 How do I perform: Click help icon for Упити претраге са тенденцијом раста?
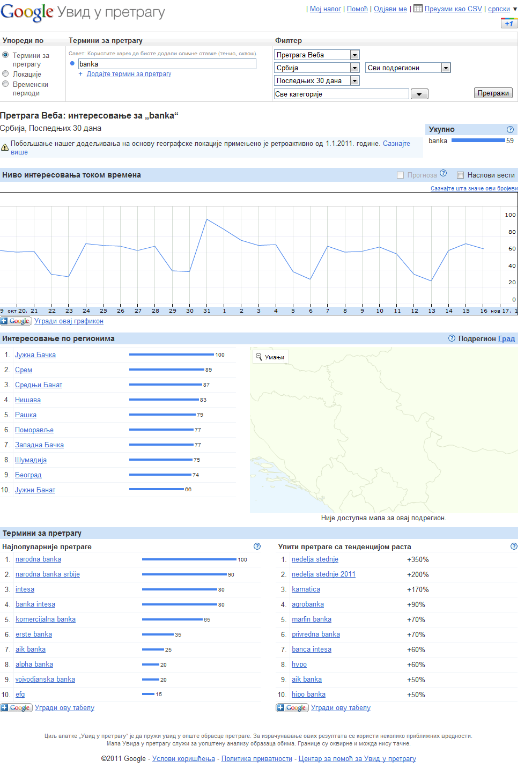coord(514,546)
